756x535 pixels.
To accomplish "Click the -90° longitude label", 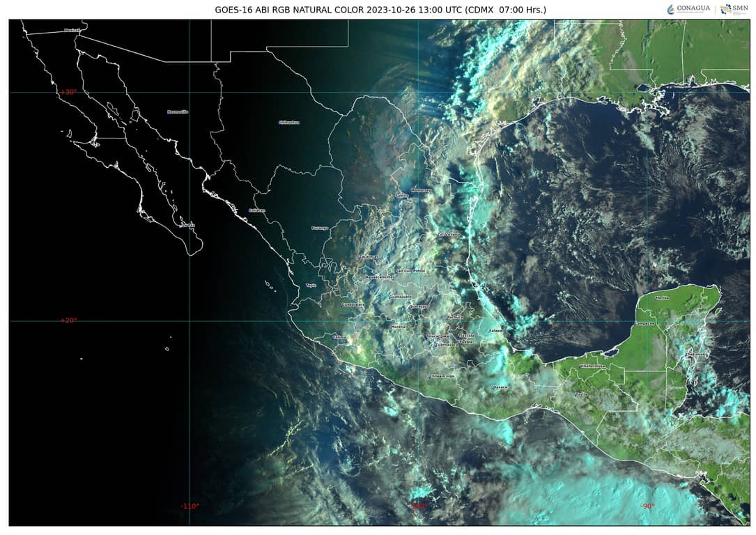I will click(647, 506).
